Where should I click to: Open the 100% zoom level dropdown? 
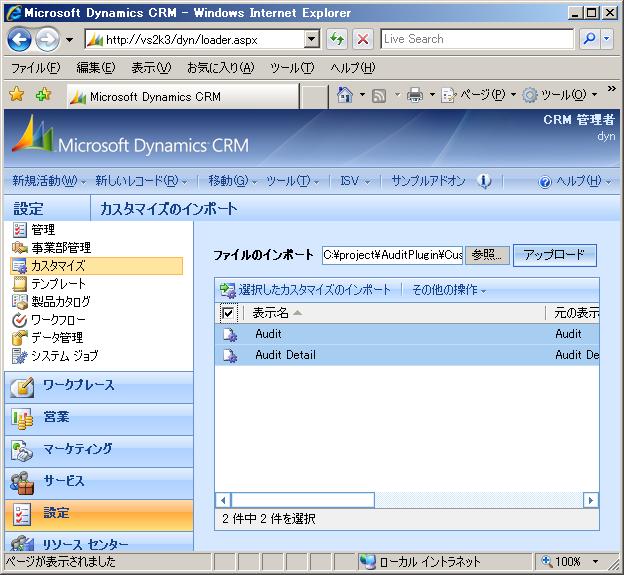pyautogui.click(x=595, y=561)
